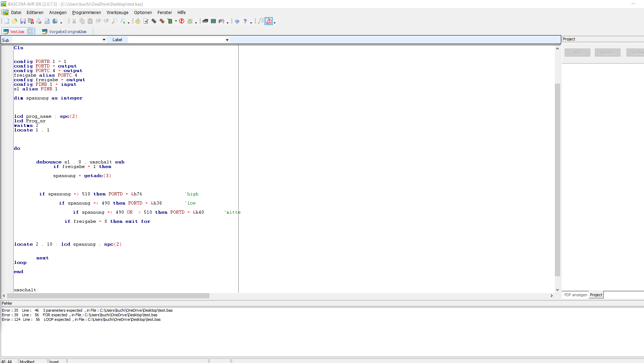The image size is (644, 363).
Task: Open the LCD designer icon
Action: (213, 21)
